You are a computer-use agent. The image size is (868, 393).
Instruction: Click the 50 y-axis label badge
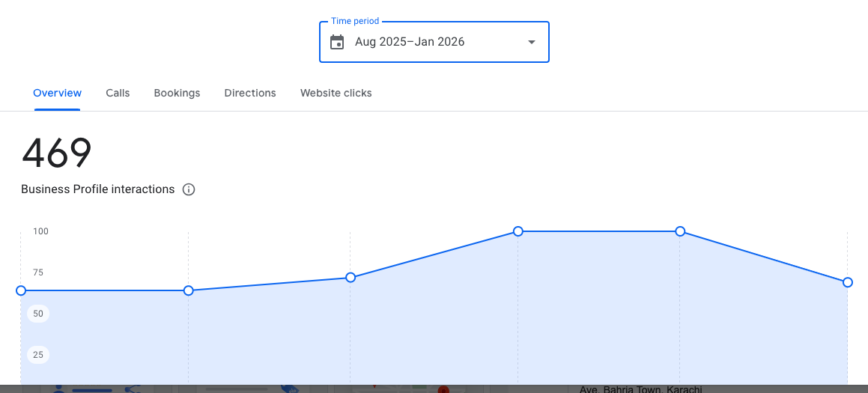pyautogui.click(x=38, y=314)
